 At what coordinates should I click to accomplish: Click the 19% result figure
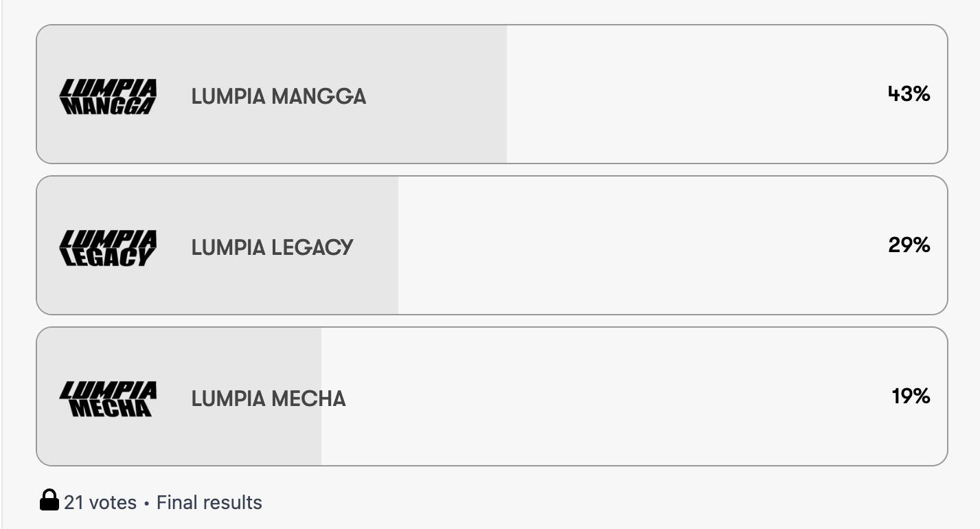point(911,396)
